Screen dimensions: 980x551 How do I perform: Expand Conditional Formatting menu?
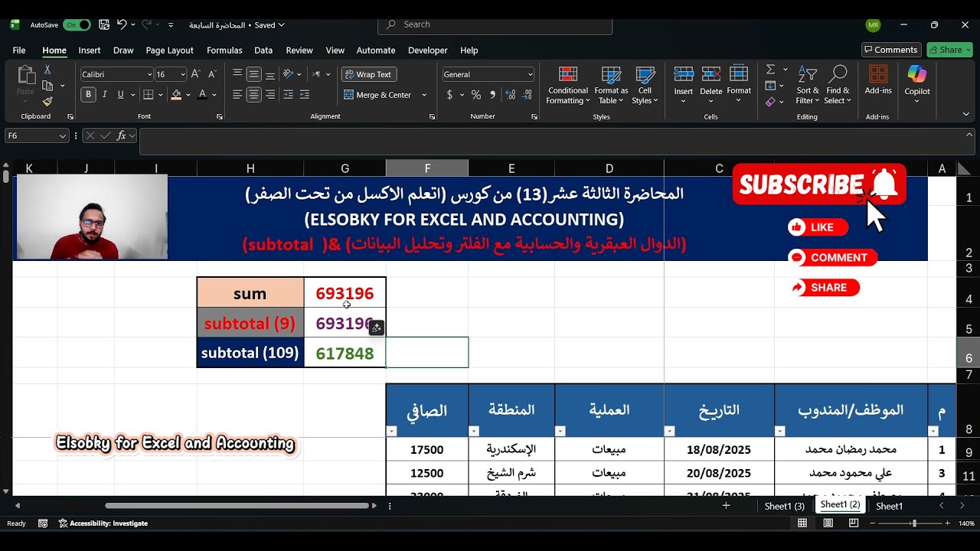click(568, 85)
